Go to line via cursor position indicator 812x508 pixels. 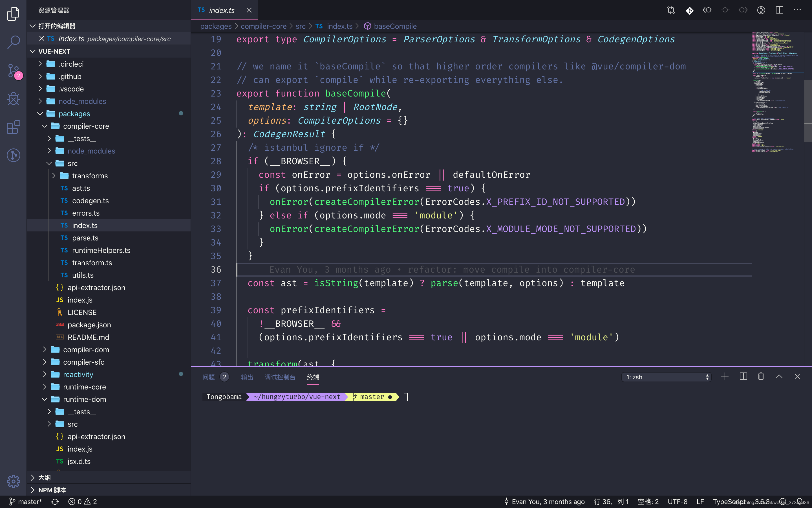[x=611, y=502]
